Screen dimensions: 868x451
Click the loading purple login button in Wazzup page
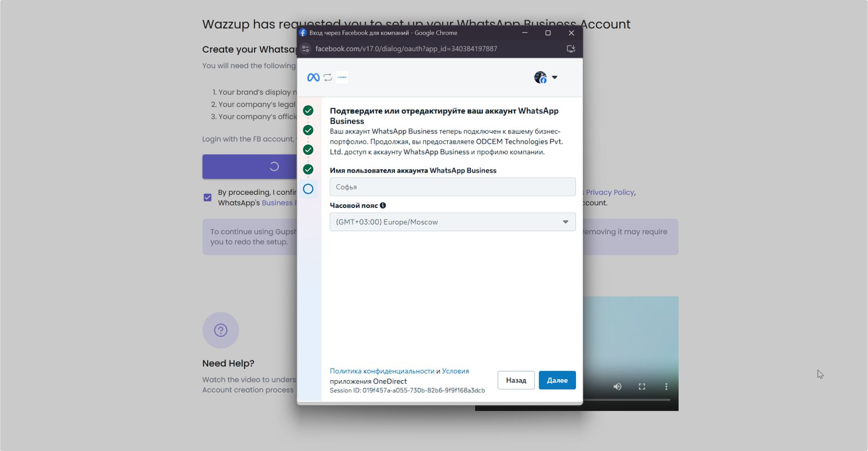coord(250,166)
